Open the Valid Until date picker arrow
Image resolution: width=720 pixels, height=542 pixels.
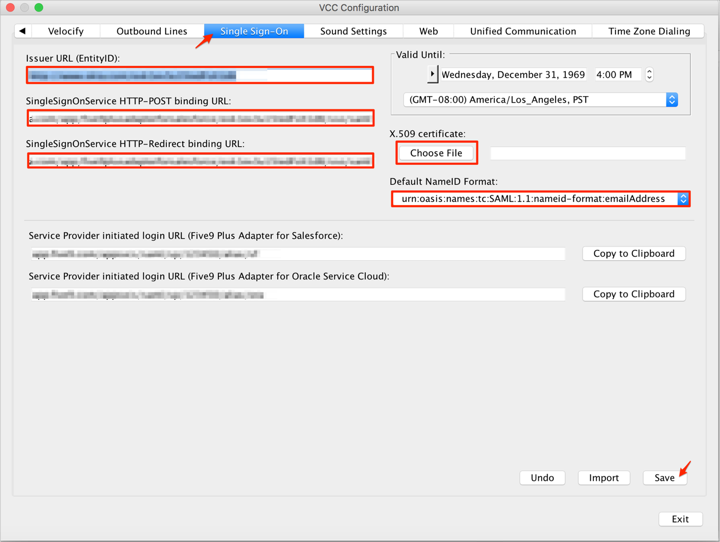[432, 75]
